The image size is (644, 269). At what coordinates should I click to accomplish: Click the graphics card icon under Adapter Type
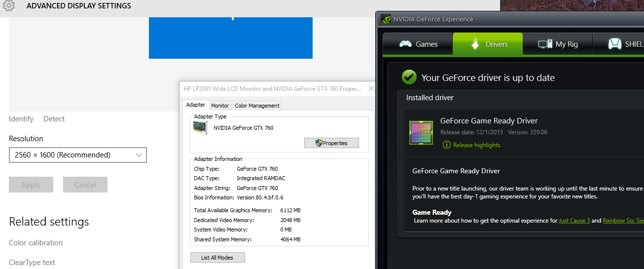coord(200,128)
